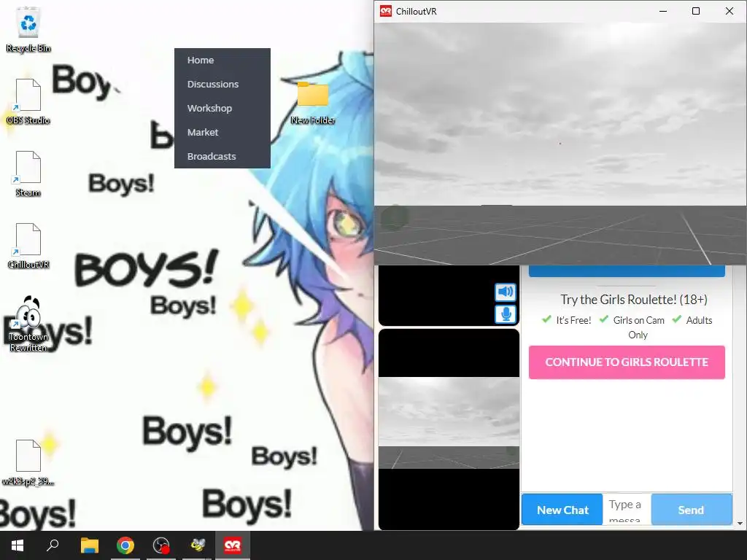Choose Workshop from the menu
This screenshot has height=560, width=747.
(x=222, y=108)
